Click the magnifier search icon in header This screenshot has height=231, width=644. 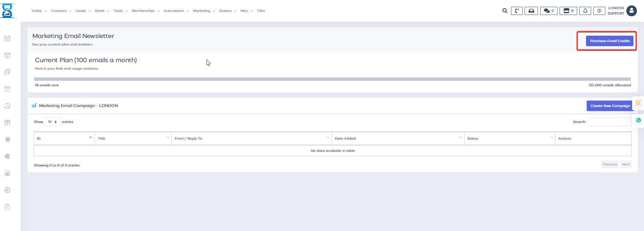point(505,11)
